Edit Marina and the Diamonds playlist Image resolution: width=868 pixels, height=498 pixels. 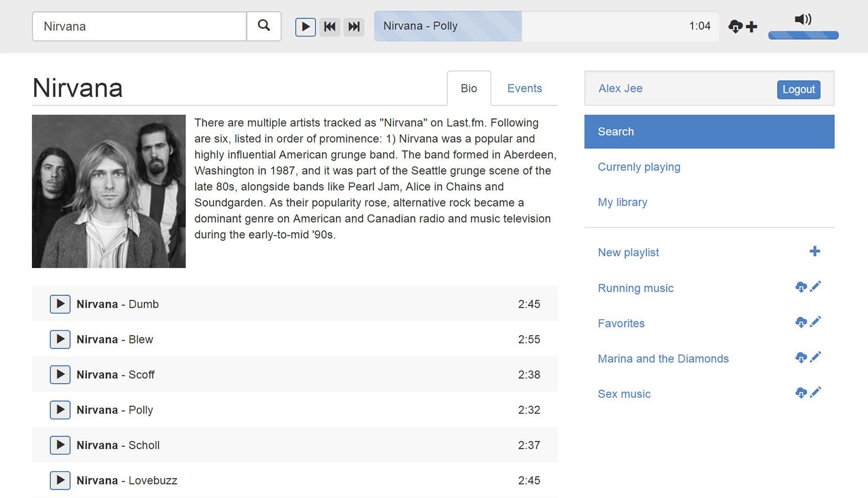point(815,356)
